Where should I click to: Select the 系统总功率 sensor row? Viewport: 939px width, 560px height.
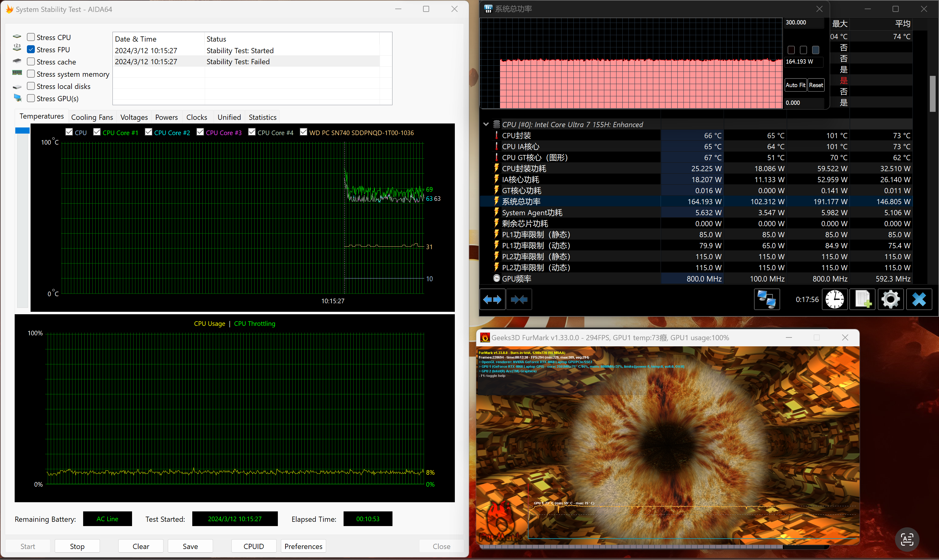pos(696,201)
